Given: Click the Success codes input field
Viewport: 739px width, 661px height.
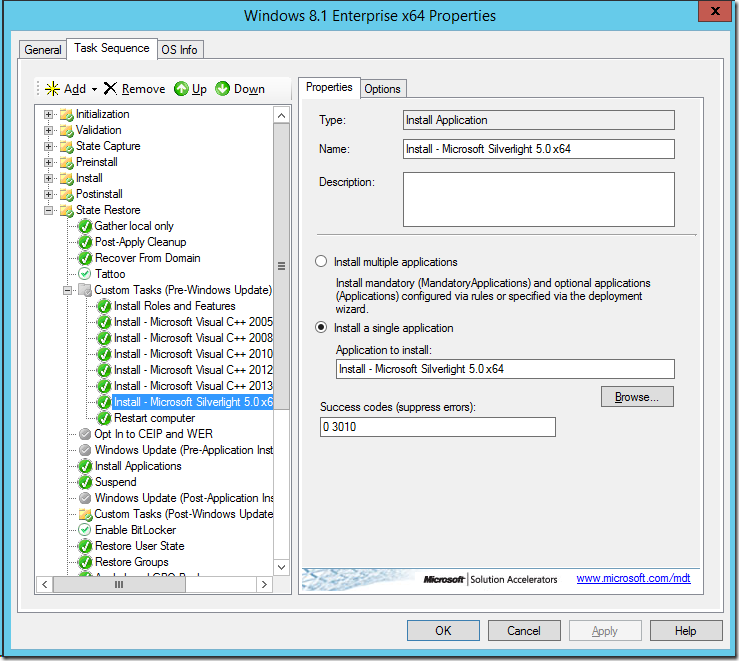Looking at the screenshot, I should pyautogui.click(x=438, y=427).
